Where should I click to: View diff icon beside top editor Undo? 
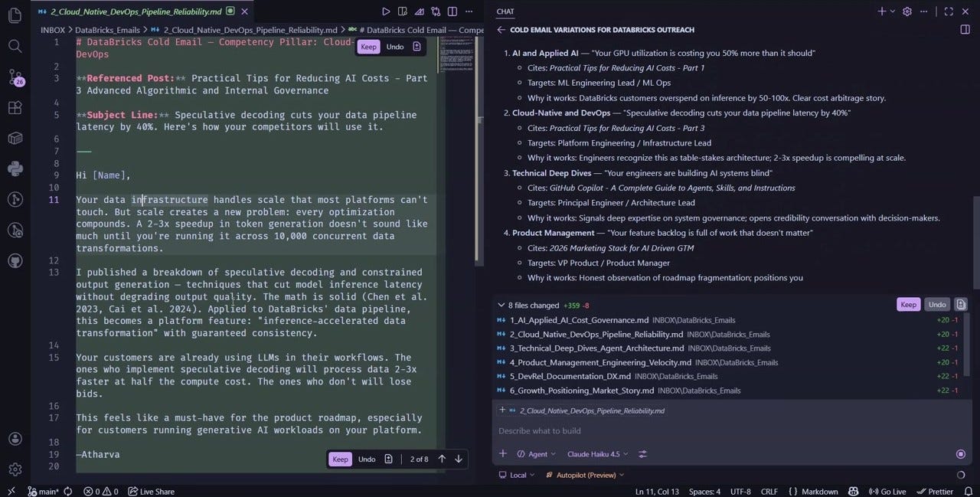(x=416, y=47)
